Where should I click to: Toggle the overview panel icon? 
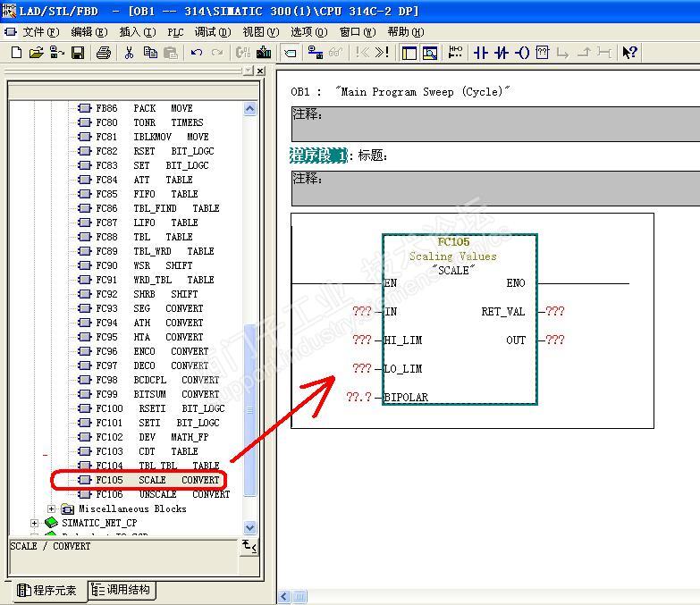tap(409, 53)
